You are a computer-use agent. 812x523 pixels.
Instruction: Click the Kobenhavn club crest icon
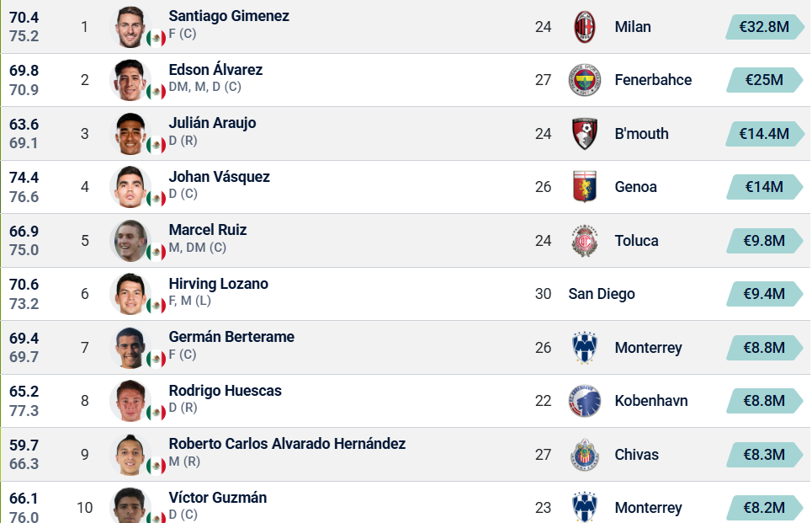point(585,401)
